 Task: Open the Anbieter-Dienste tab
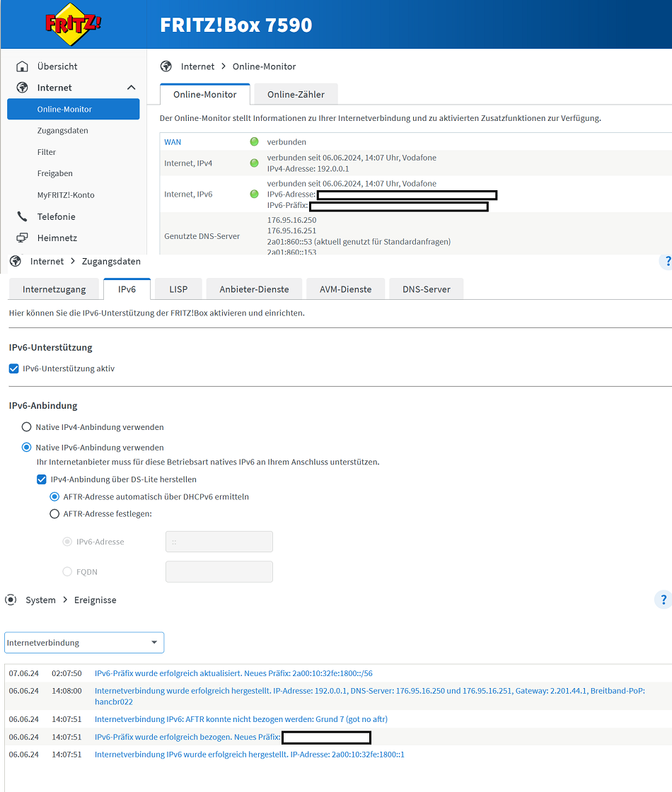[254, 289]
